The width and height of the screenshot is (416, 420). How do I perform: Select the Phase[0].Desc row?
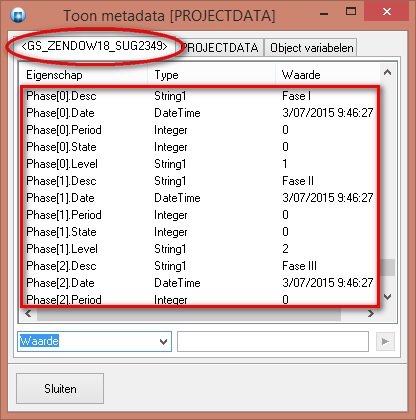tap(200, 96)
